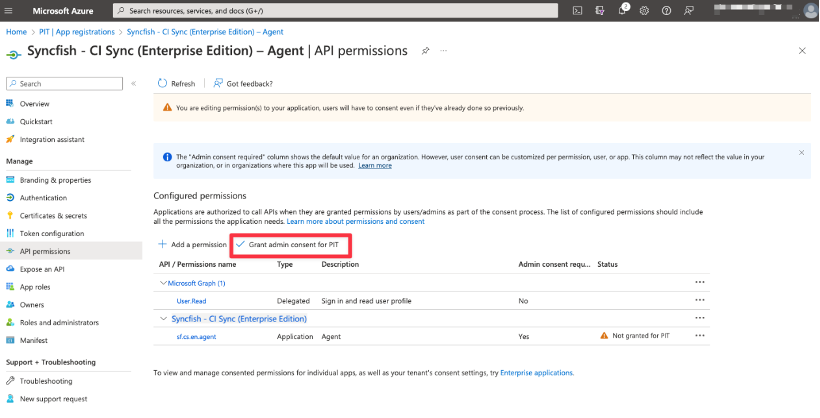Click Add a permission
This screenshot has width=820, height=418.
(192, 244)
